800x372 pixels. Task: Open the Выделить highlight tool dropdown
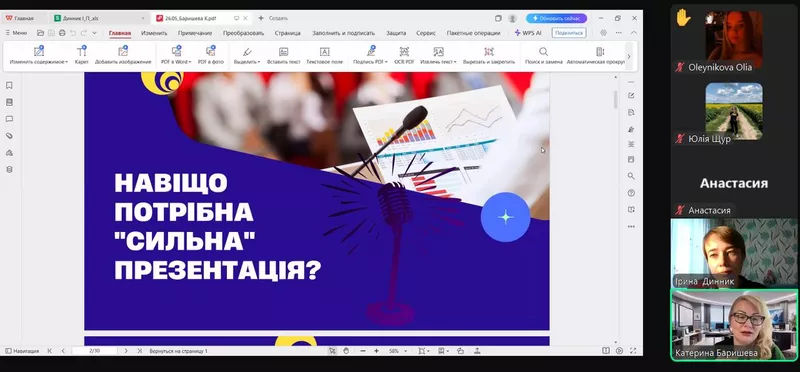pyautogui.click(x=247, y=56)
